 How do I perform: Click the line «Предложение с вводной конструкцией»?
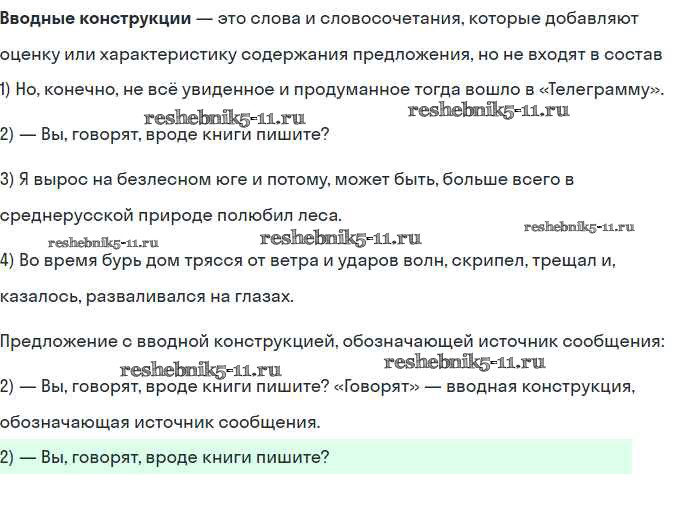pyautogui.click(x=330, y=341)
